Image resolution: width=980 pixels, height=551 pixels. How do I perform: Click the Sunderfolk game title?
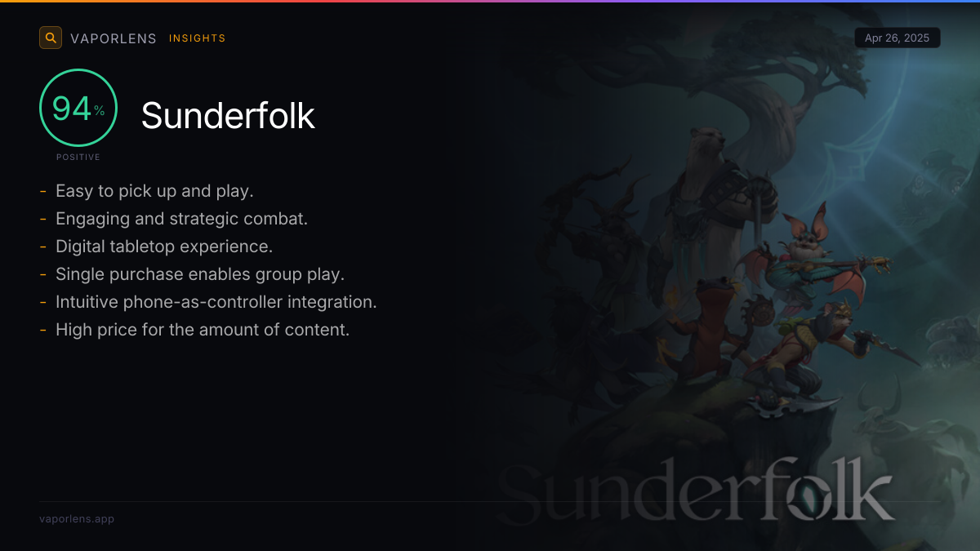(x=228, y=115)
